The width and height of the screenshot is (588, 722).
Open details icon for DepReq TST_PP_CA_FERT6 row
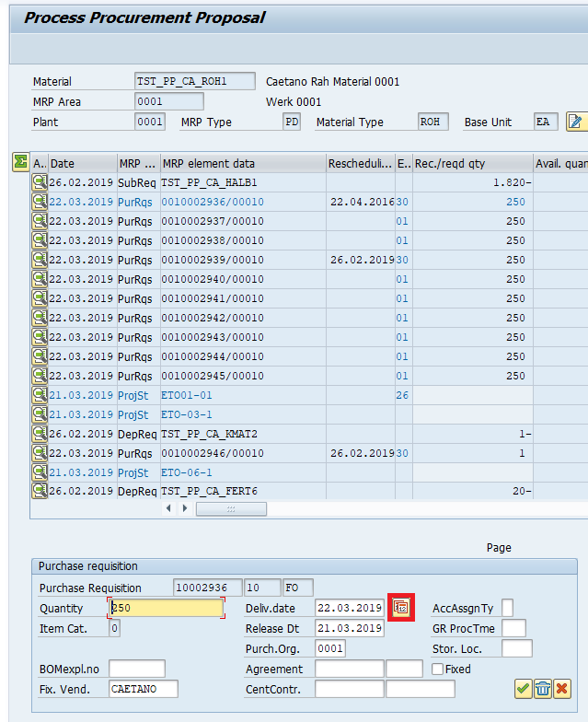(40, 491)
